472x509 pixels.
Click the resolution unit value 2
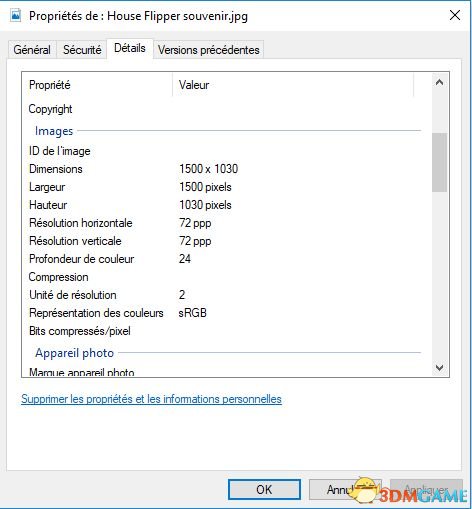[182, 295]
